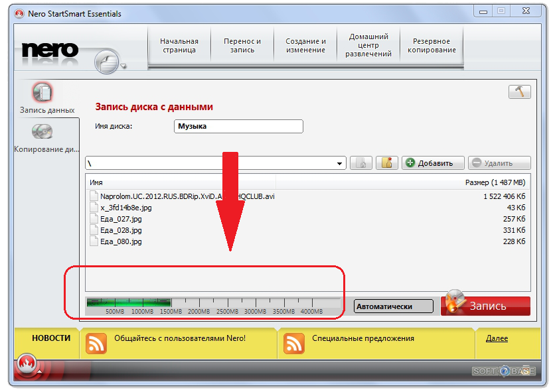Screen dimensions: 557x392
Task: Open the Nero quick launch document icon
Action: click(107, 62)
